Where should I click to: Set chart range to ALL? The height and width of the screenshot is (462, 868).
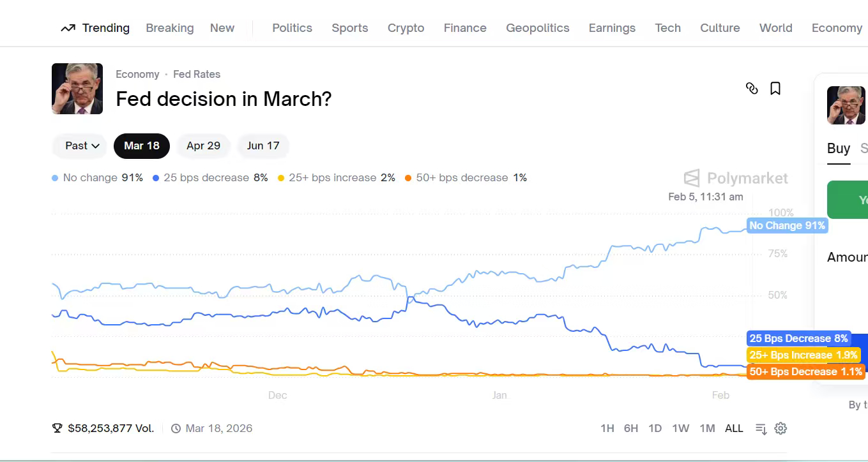(x=734, y=428)
